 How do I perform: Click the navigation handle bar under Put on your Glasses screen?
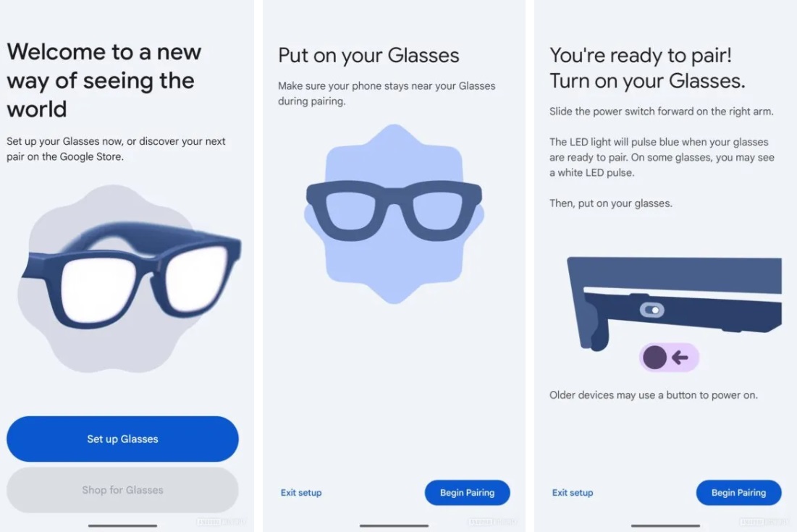pos(394,525)
